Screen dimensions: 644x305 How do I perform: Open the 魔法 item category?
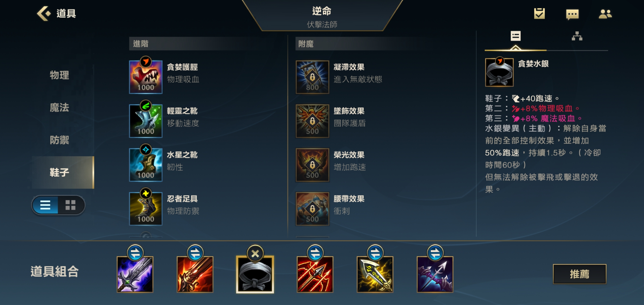point(59,108)
